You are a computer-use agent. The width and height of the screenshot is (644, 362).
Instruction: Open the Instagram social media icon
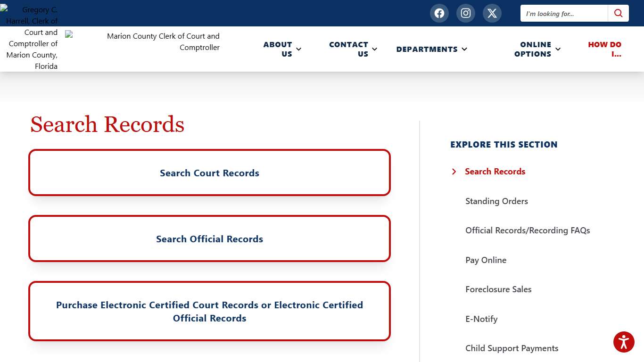click(x=466, y=13)
